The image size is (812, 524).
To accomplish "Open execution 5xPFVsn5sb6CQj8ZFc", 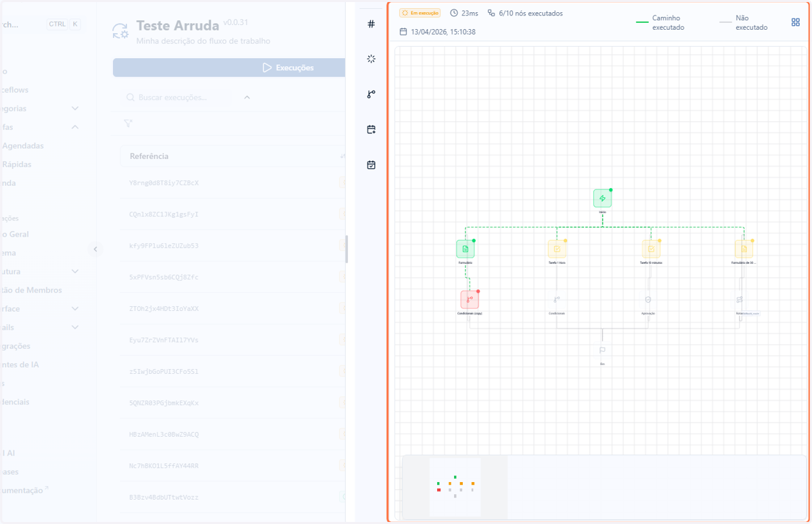I will pyautogui.click(x=164, y=277).
